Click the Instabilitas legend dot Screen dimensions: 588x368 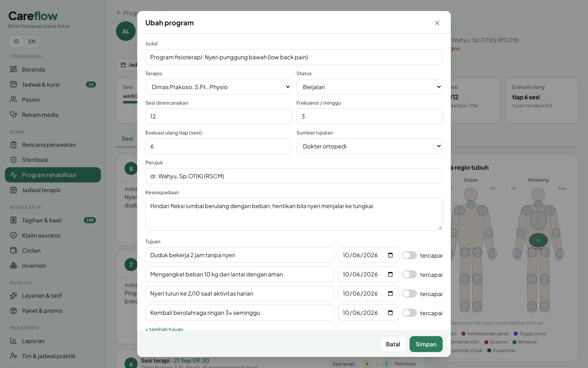(x=489, y=350)
